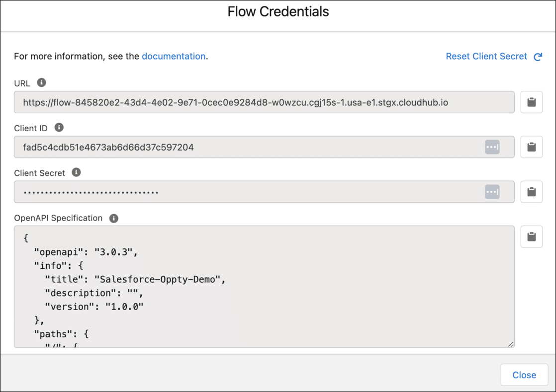The height and width of the screenshot is (392, 556).
Task: Show info tooltip for URL
Action: 41,82
